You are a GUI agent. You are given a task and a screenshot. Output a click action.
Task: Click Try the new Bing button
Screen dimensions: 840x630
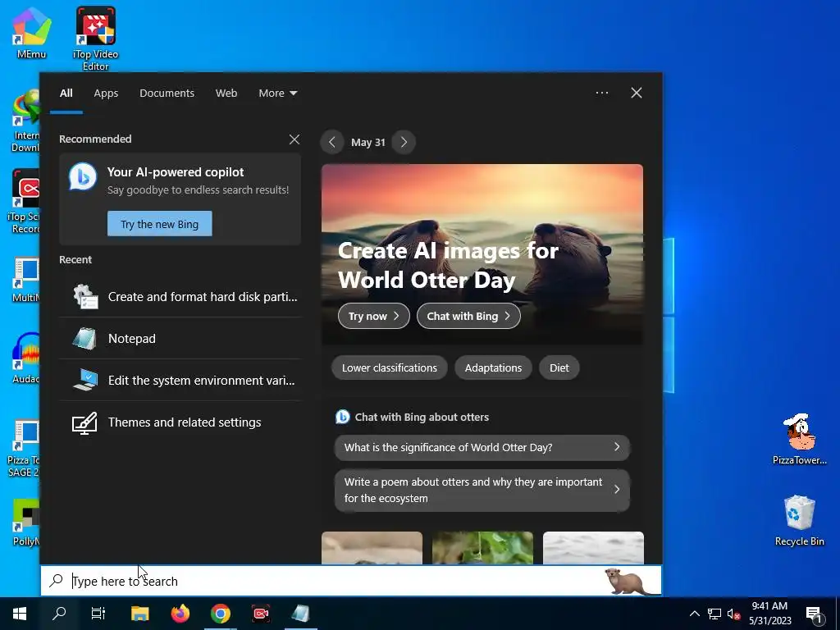click(160, 224)
